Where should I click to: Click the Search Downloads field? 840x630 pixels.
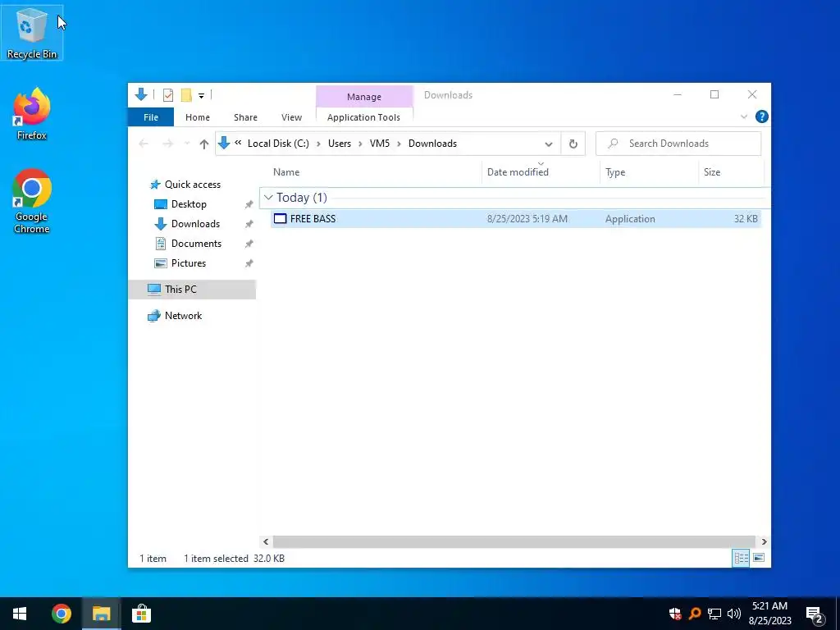678,144
